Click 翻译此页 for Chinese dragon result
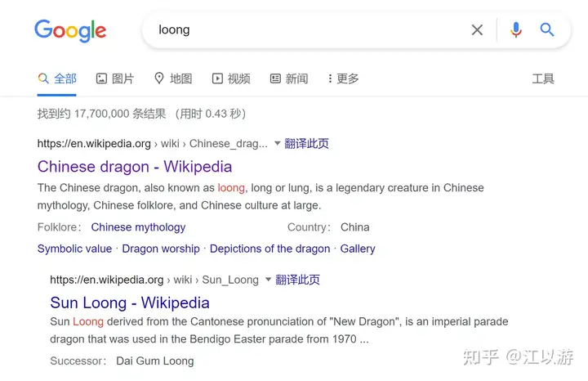The height and width of the screenshot is (381, 588). click(x=306, y=143)
